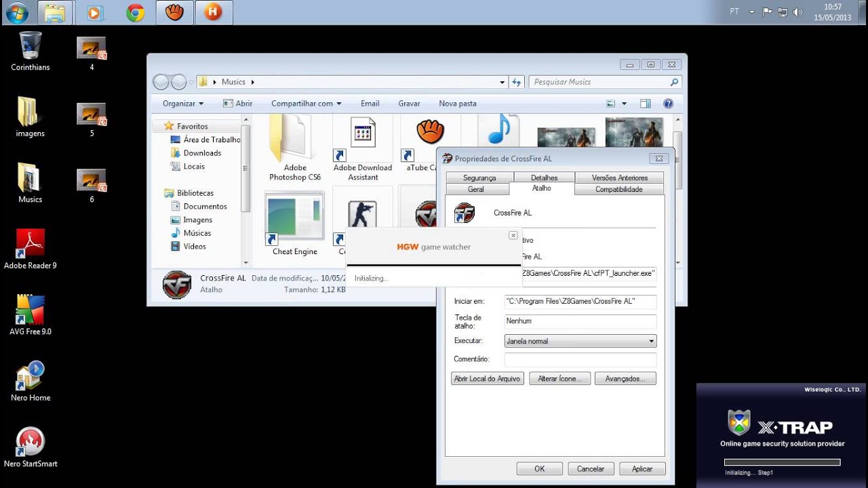Open Documentos library in navigation pane
Image resolution: width=868 pixels, height=488 pixels.
pos(205,207)
